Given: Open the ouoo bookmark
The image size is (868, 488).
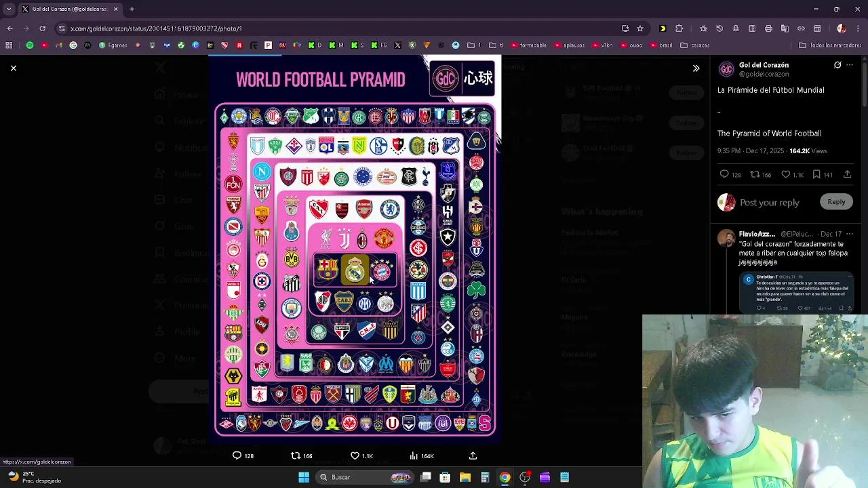Looking at the screenshot, I should click(631, 45).
